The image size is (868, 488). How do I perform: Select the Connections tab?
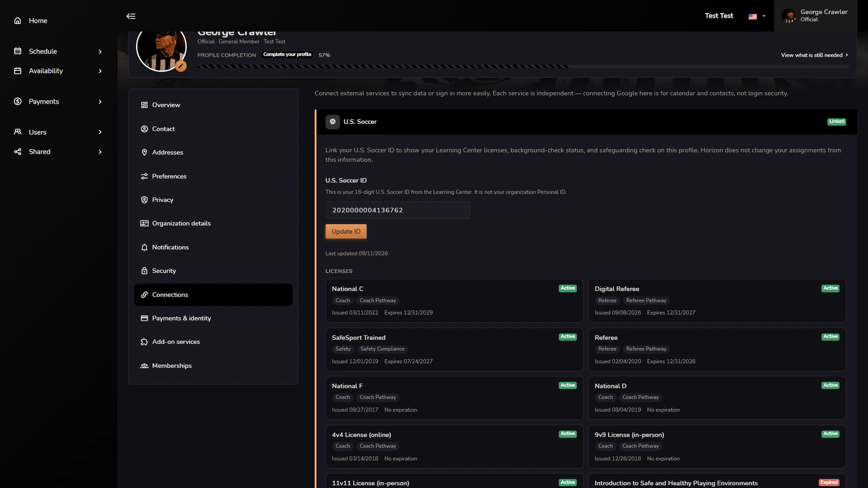click(213, 294)
